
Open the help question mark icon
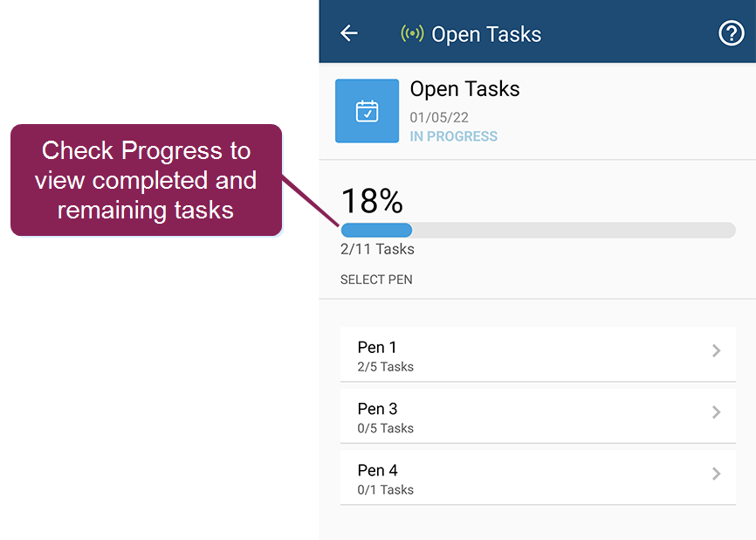coord(731,33)
